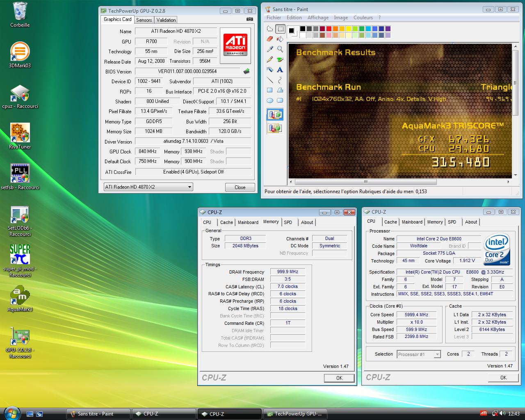The width and height of the screenshot is (525, 420).
Task: Click the Intel Core 2 Duo logo in CPU-Z
Action: pos(497,249)
